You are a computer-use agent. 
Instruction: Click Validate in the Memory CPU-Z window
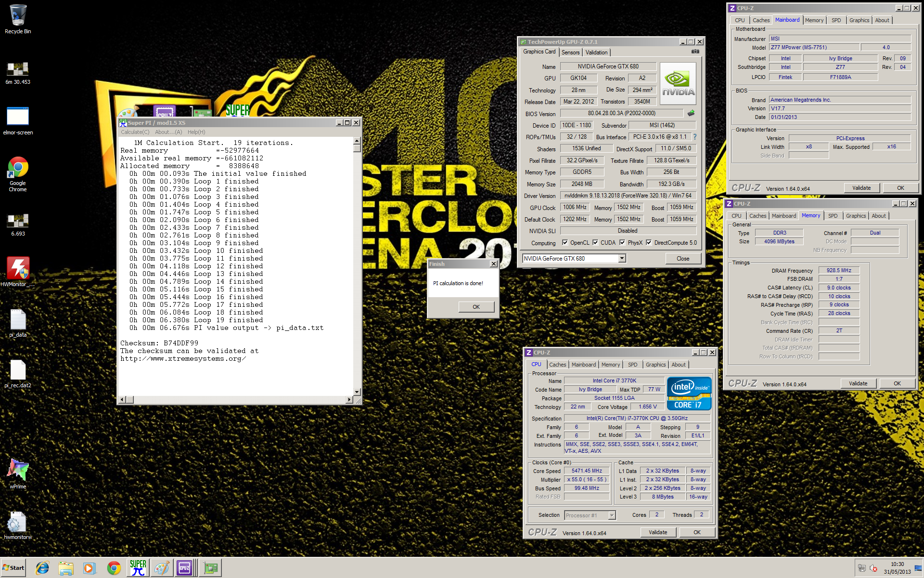pyautogui.click(x=858, y=383)
